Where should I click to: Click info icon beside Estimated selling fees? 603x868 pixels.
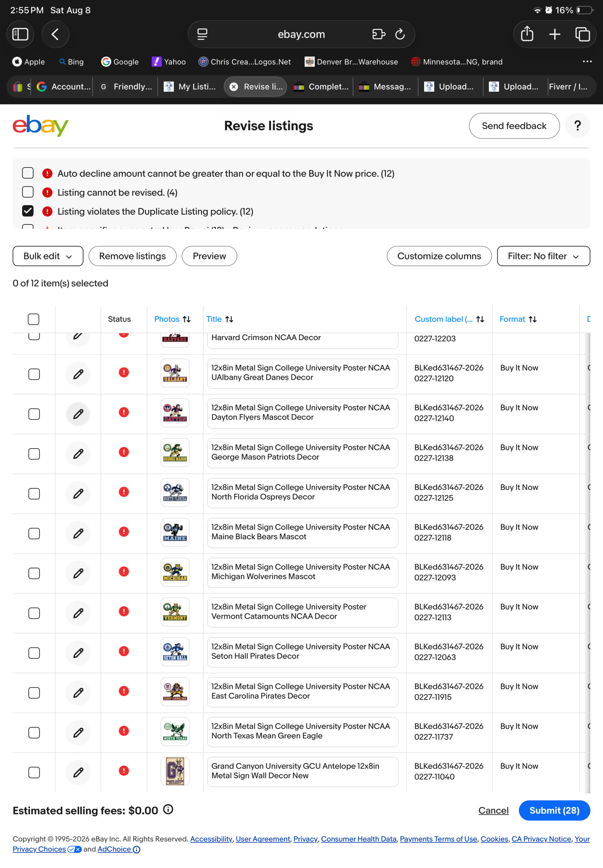168,809
